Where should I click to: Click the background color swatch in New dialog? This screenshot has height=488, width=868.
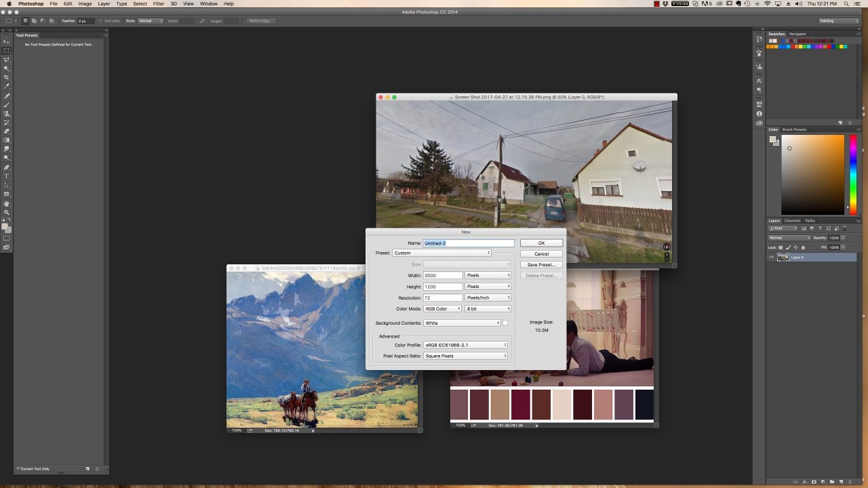505,323
